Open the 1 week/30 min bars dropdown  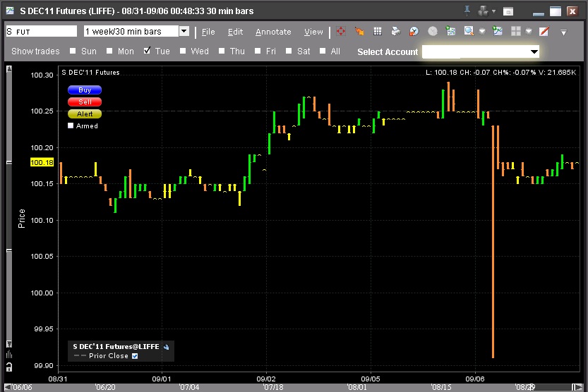[x=184, y=32]
